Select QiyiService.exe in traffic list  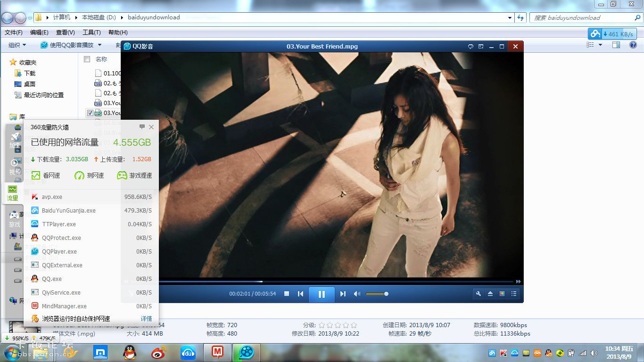91,293
